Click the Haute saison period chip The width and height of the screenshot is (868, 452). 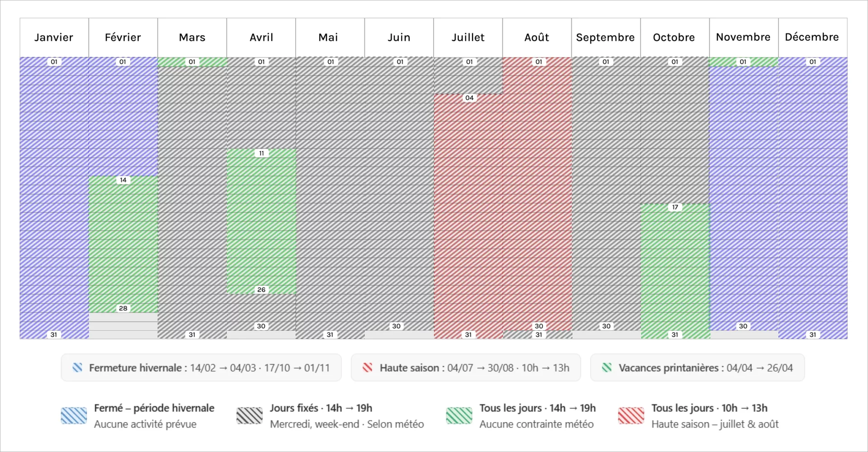click(466, 367)
